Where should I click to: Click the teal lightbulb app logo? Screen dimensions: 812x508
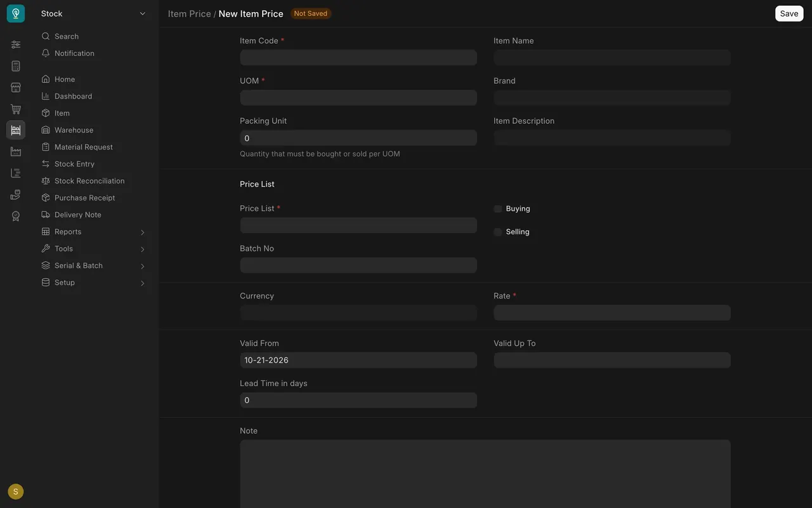(x=16, y=13)
